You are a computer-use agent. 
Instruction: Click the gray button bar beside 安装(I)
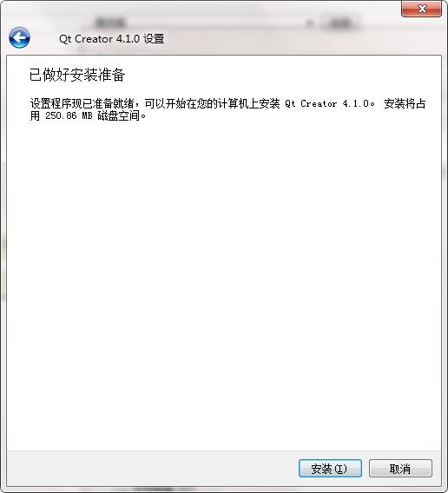click(x=151, y=469)
